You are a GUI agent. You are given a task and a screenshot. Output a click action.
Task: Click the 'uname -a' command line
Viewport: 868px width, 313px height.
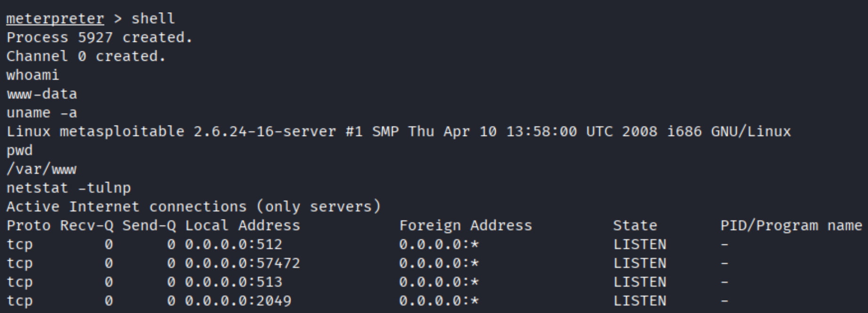(41, 113)
